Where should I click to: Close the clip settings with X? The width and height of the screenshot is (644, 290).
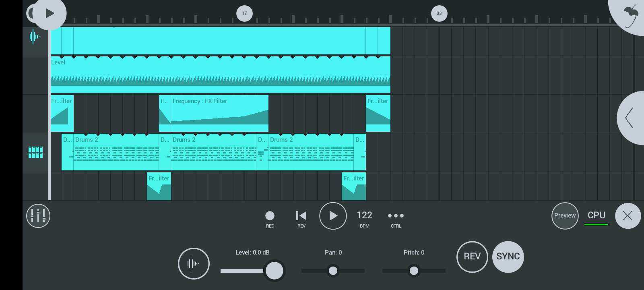tap(627, 216)
